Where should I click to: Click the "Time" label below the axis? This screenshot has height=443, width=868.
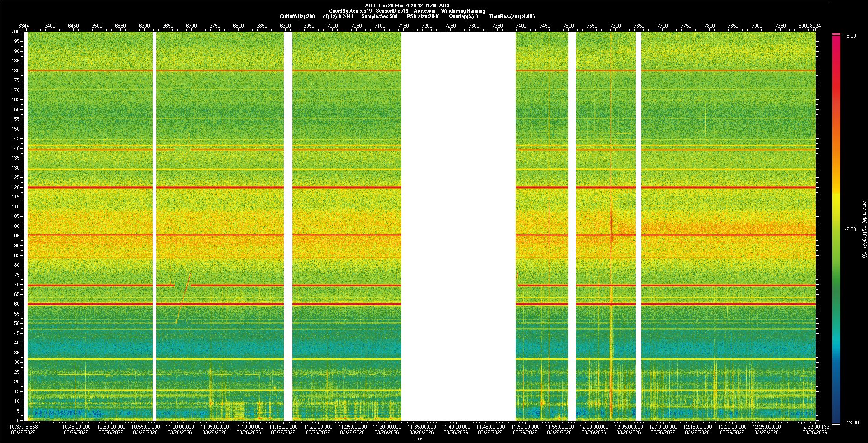pos(418,438)
